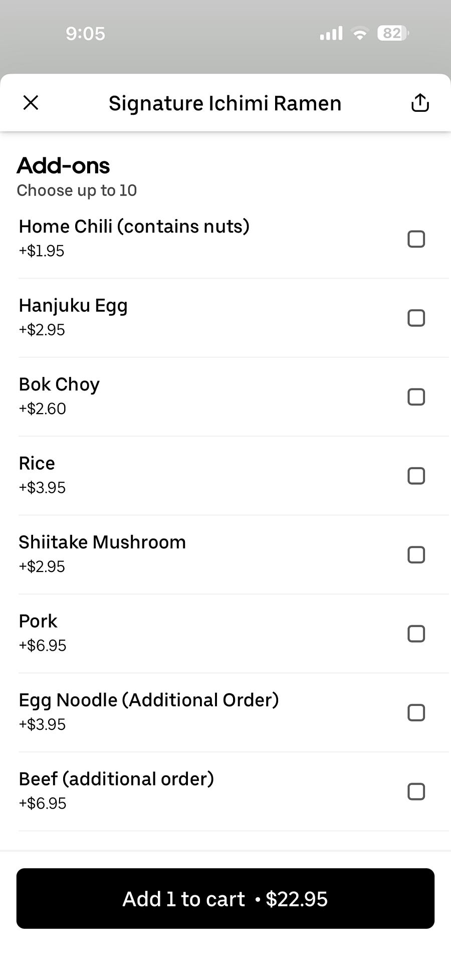451x980 pixels.
Task: Check the Shiitake Mushroom box
Action: pos(416,555)
